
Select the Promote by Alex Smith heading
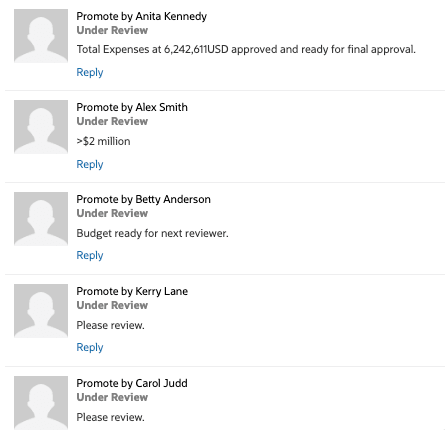pos(132,107)
